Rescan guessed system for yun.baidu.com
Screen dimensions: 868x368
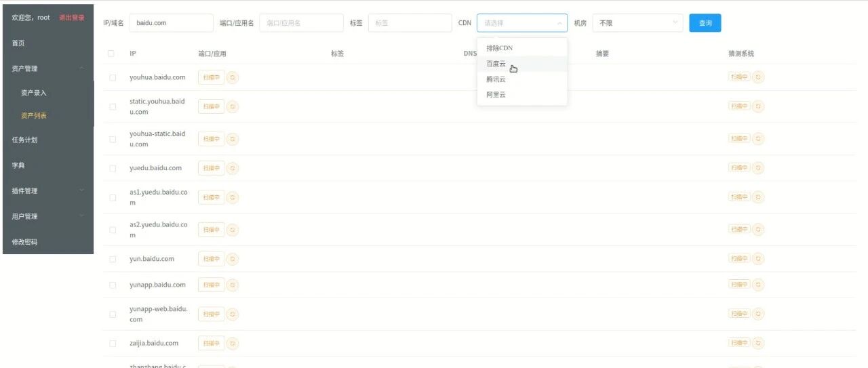[758, 258]
